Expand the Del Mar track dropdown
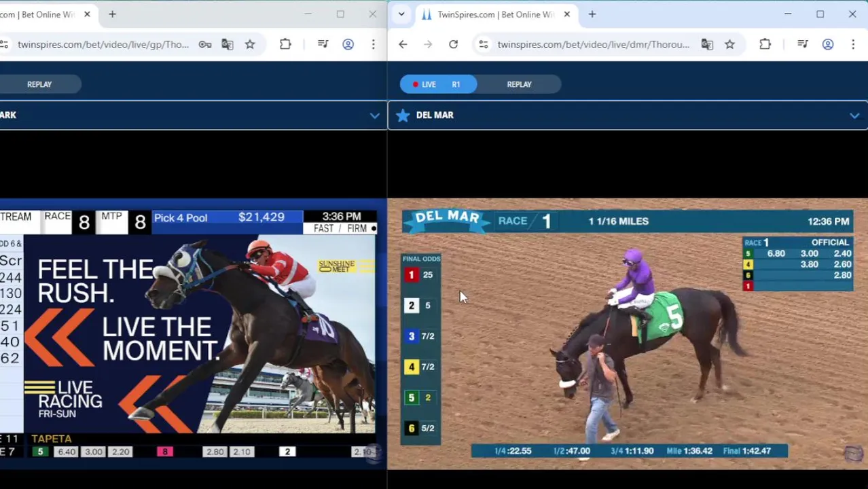 854,115
